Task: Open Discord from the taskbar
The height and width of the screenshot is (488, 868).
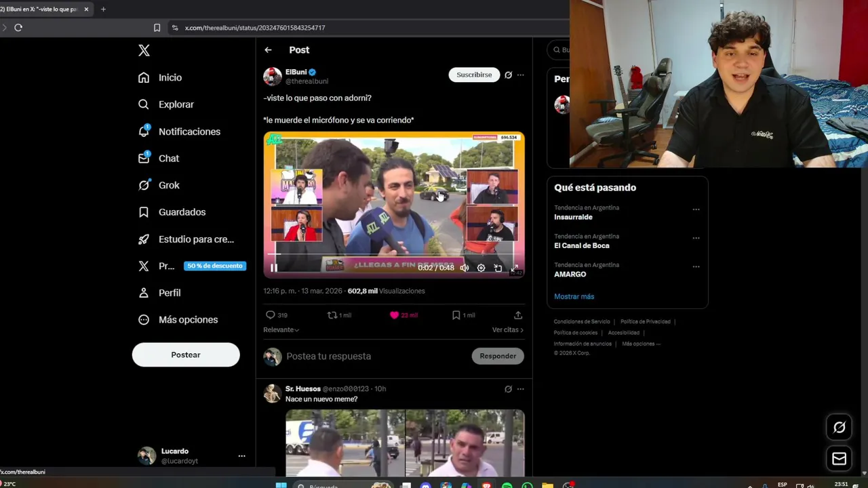Action: 425,485
